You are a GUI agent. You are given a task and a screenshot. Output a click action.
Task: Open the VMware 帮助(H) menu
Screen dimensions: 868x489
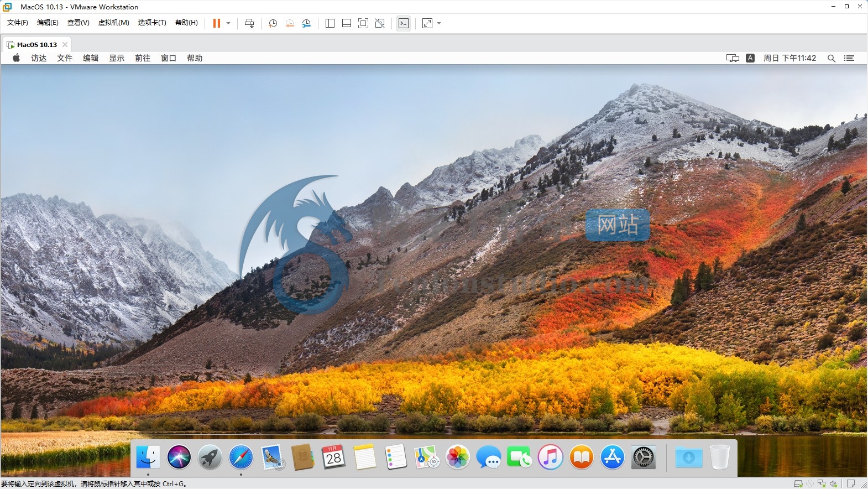pos(186,23)
